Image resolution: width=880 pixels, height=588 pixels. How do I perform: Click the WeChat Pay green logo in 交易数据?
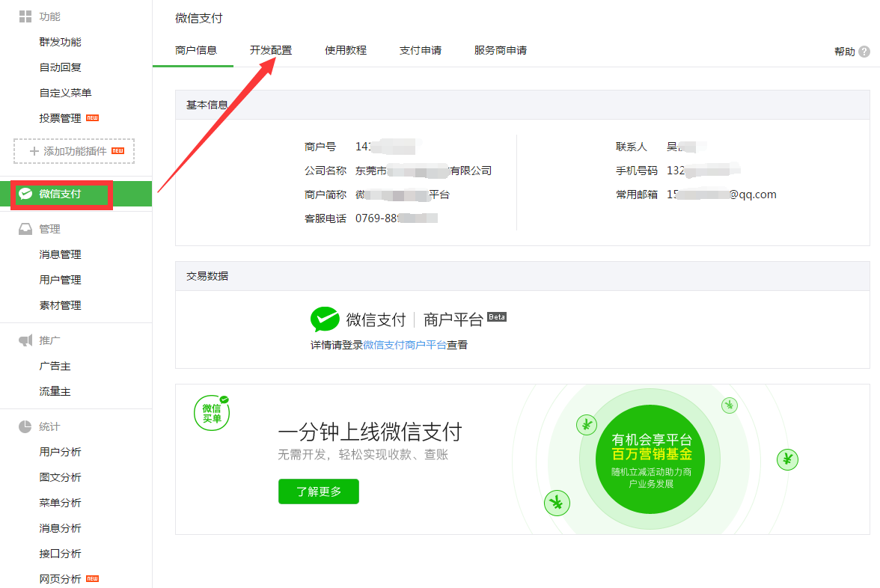tap(325, 319)
